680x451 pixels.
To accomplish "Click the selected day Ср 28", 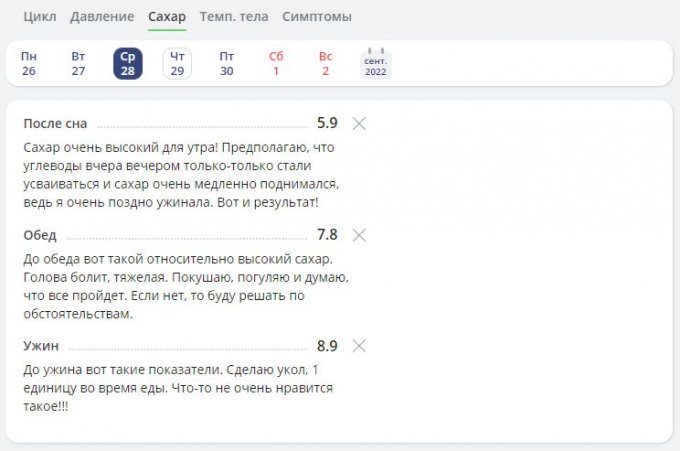I will point(128,64).
